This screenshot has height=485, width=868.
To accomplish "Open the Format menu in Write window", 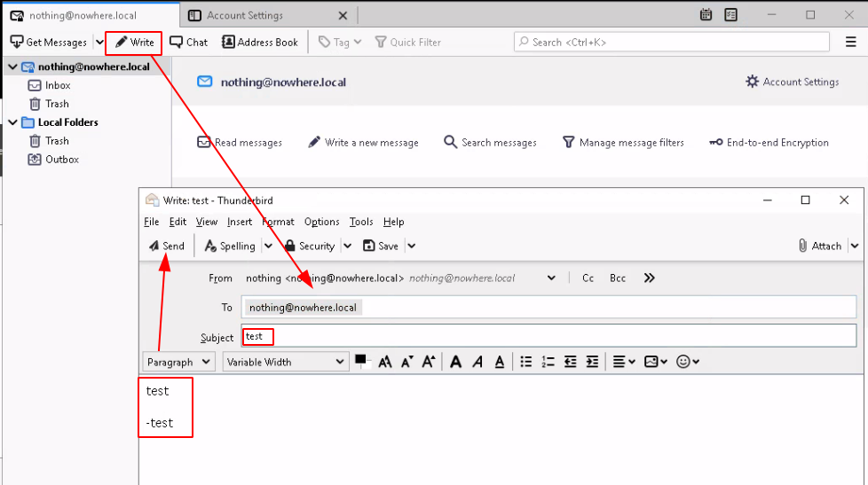I will tap(278, 222).
